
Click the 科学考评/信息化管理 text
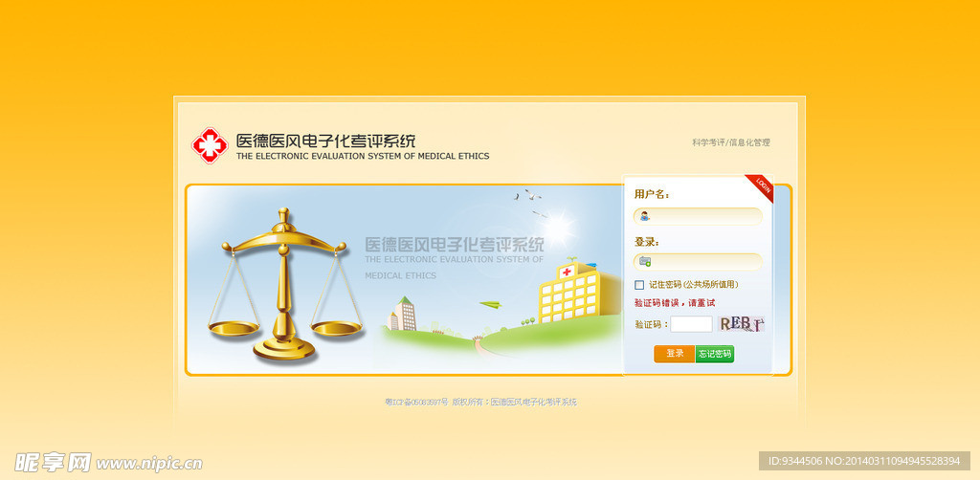click(730, 142)
